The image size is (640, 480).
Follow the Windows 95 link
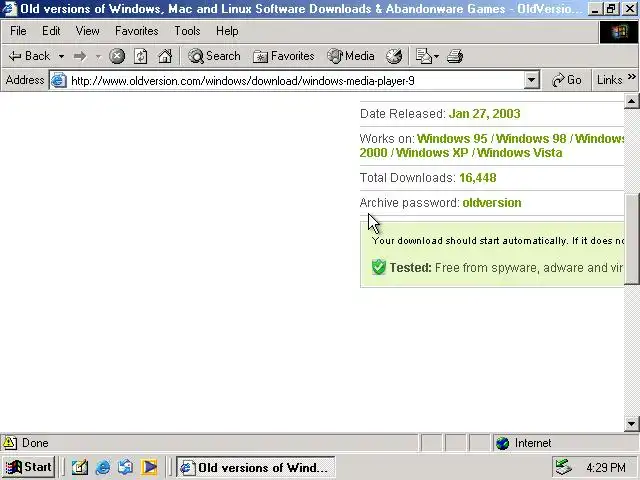(452, 139)
